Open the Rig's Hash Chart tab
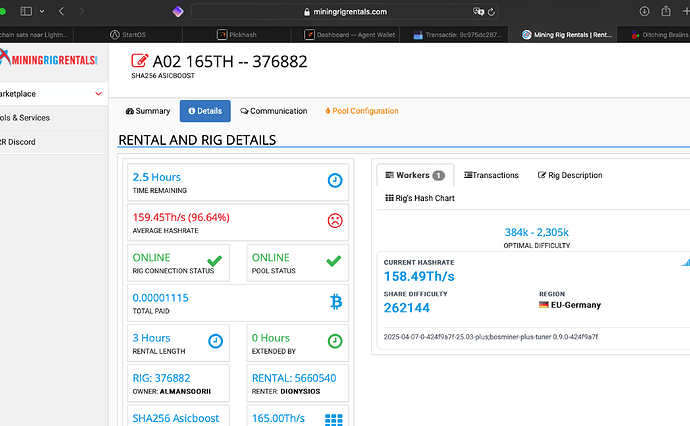Screen dimensions: 690x426 420,198
